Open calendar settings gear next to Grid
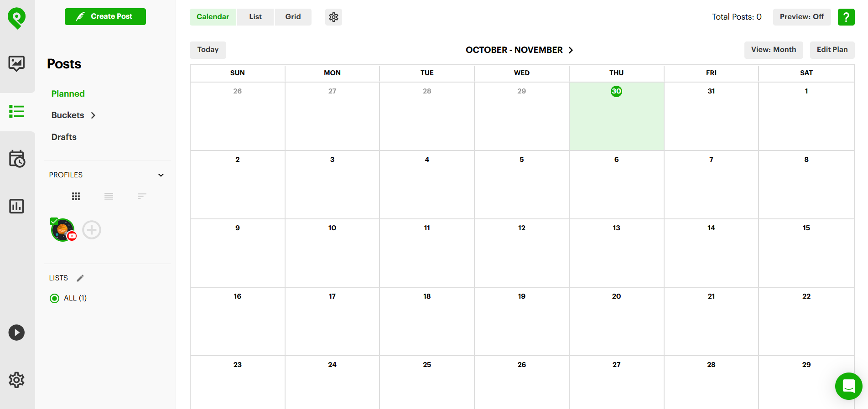This screenshot has height=409, width=868. [x=333, y=17]
